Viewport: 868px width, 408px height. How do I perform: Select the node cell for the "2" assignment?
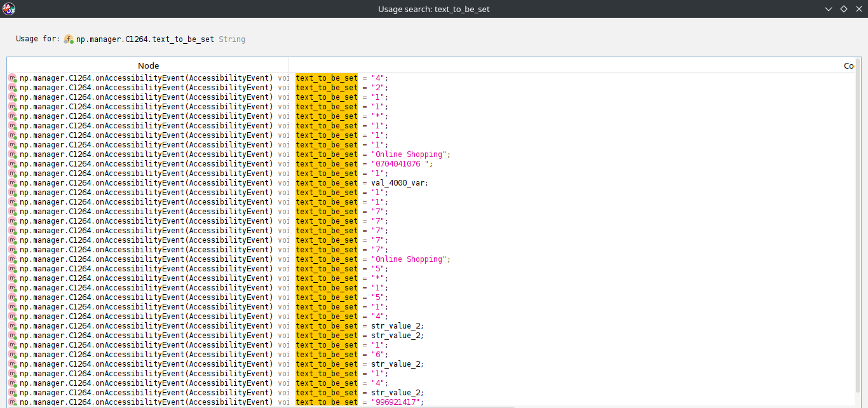pos(148,88)
